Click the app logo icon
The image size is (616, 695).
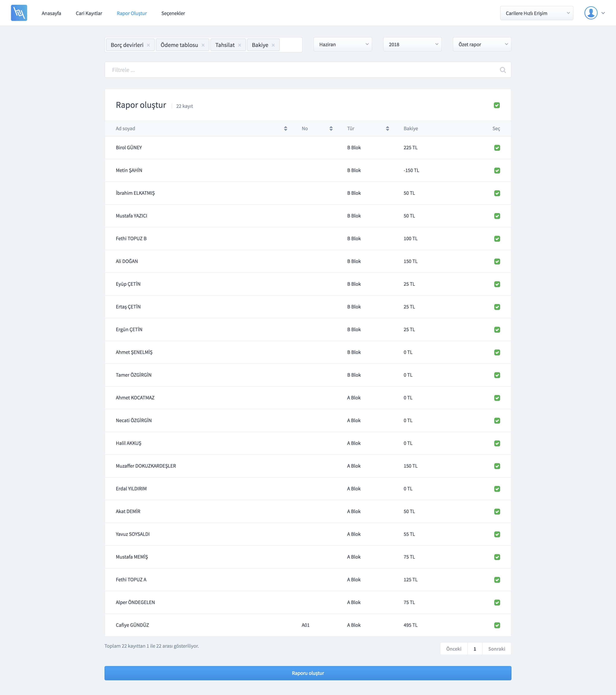pos(19,13)
